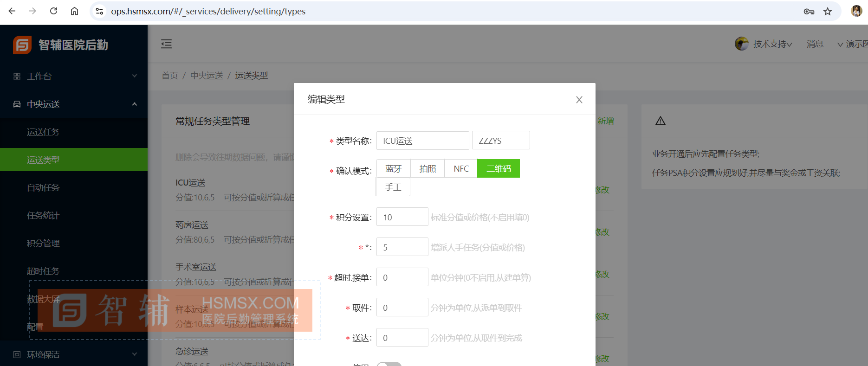Click the 类型名称 field containing ICU运送
The width and height of the screenshot is (868, 366).
(422, 141)
